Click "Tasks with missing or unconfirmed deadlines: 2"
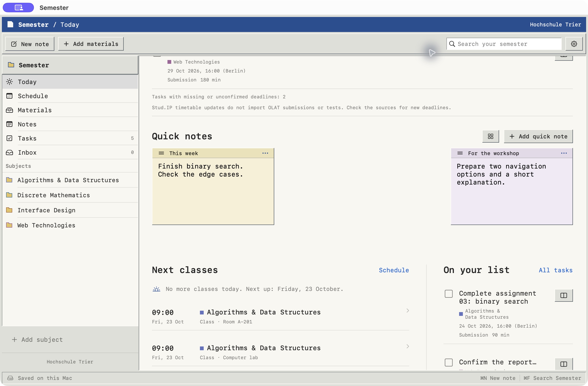588x386 pixels. pos(219,97)
